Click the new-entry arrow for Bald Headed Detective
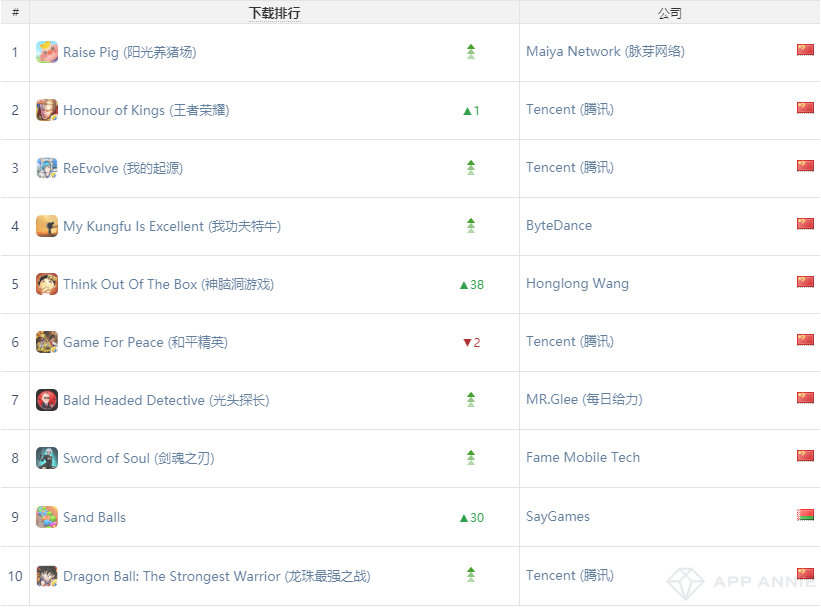Screen dimensions: 821x608 tap(471, 400)
